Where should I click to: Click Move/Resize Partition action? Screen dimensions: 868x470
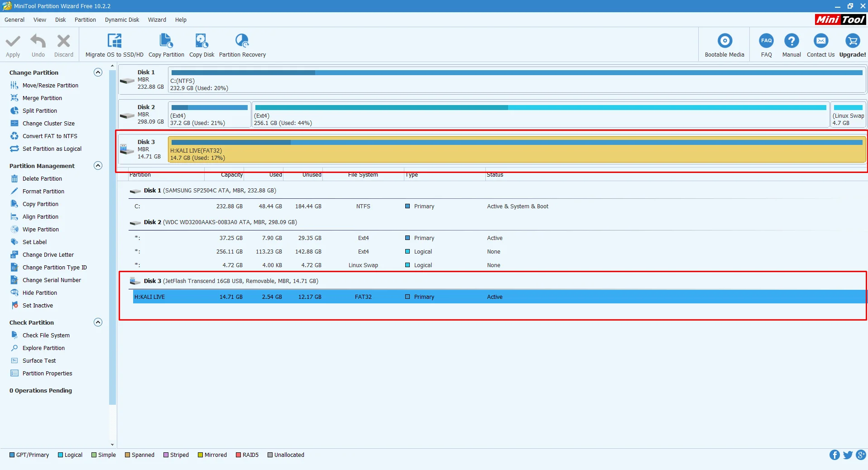pos(50,86)
